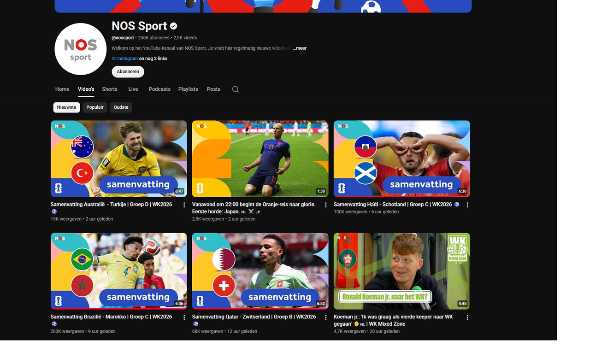This screenshot has width=590, height=364.
Task: Click the NOS Sport channel name heading
Action: (139, 26)
